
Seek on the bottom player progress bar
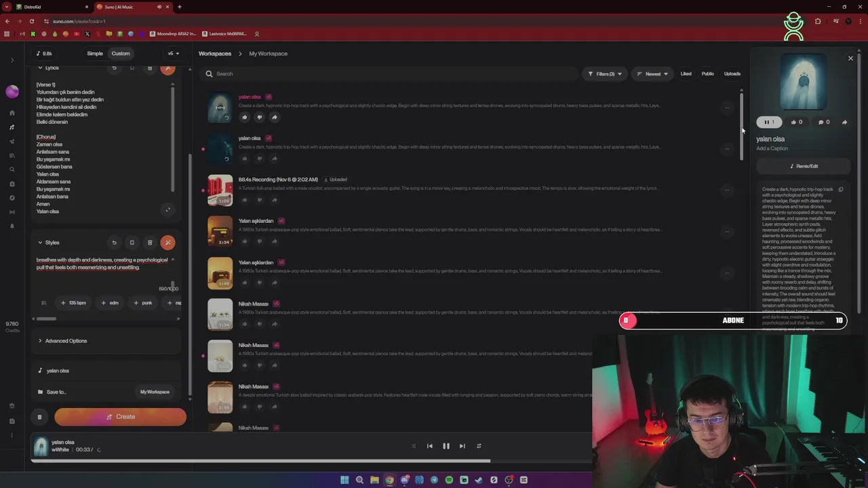(312, 461)
